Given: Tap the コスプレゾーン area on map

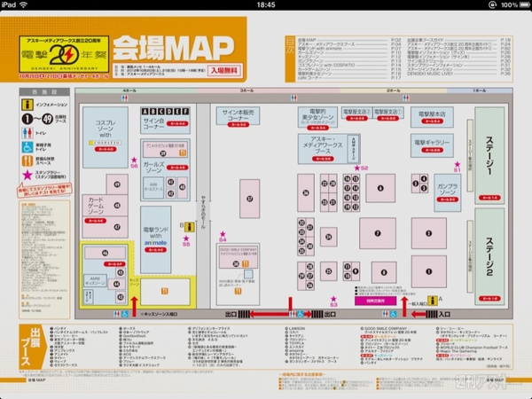Looking at the screenshot, I should (x=106, y=137).
